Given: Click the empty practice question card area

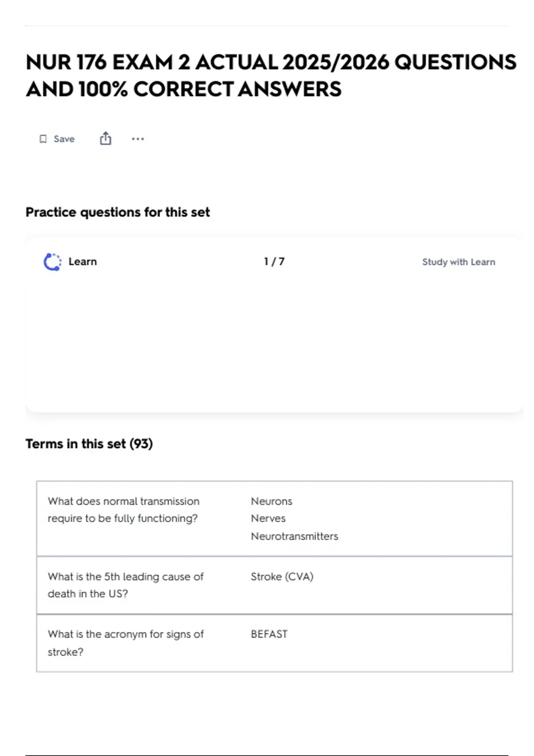Looking at the screenshot, I should coord(274,342).
